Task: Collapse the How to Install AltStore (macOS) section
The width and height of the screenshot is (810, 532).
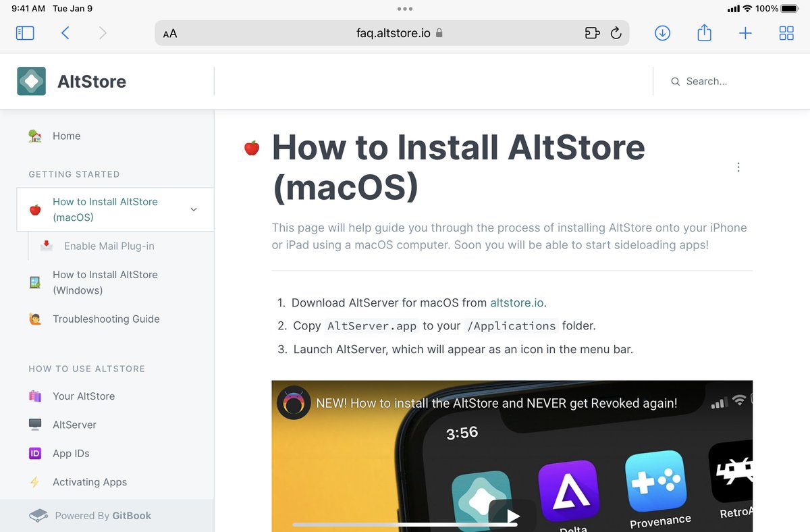Action: (194, 209)
